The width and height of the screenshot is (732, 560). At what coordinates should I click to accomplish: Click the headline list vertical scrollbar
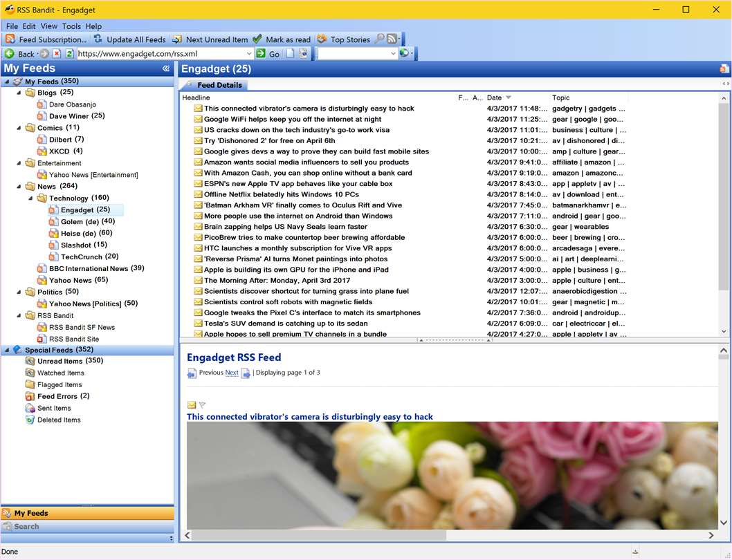pyautogui.click(x=724, y=196)
